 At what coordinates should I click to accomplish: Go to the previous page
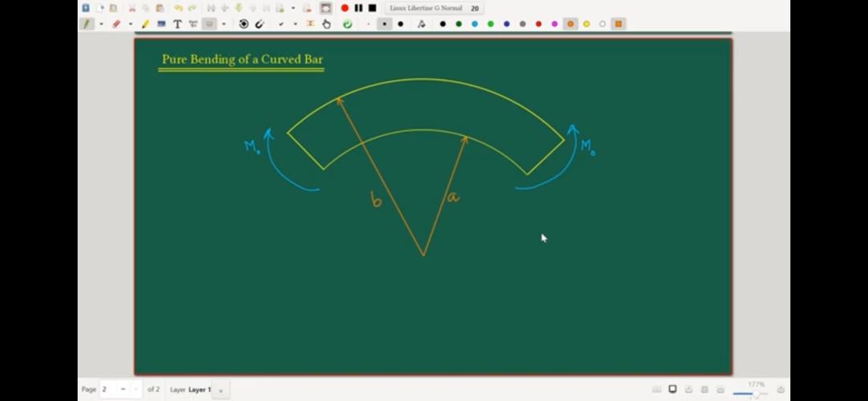[x=225, y=8]
